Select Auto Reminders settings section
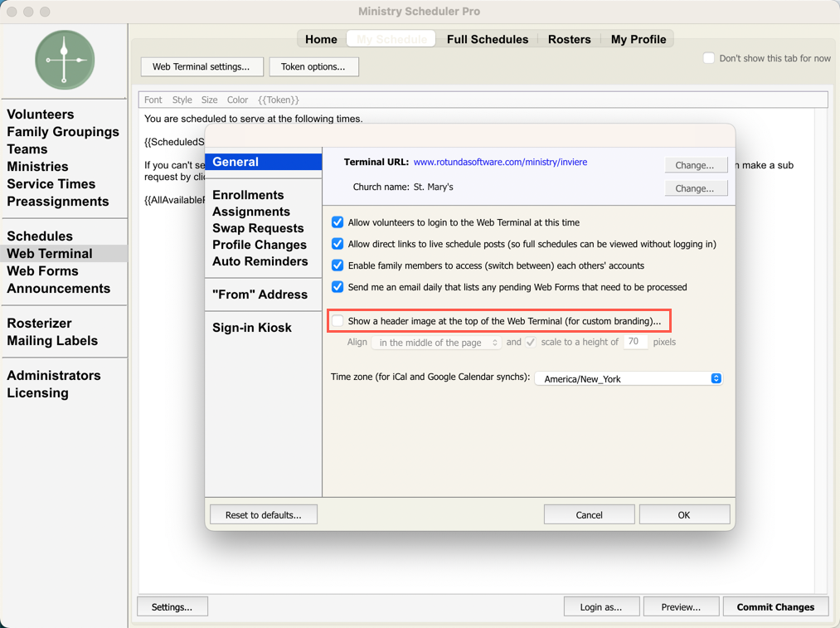 (260, 261)
